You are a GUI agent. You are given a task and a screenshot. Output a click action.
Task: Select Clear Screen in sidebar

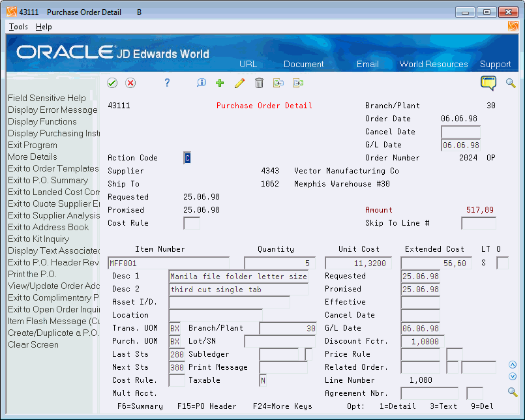coord(33,344)
